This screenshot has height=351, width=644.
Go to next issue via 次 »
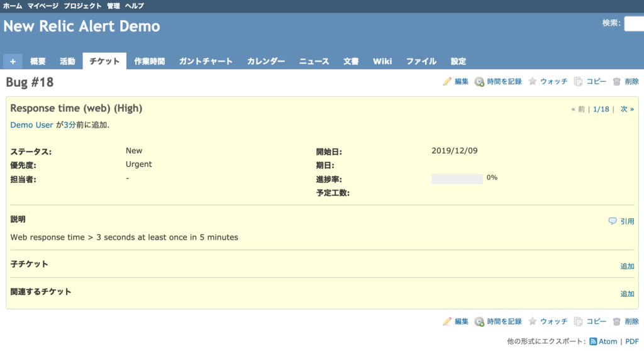(x=627, y=109)
